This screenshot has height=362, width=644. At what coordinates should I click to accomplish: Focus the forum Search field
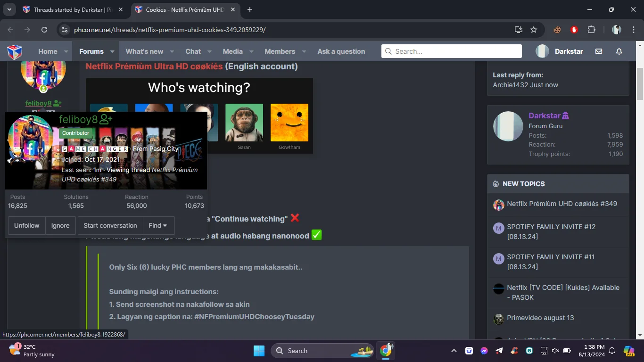point(452,51)
